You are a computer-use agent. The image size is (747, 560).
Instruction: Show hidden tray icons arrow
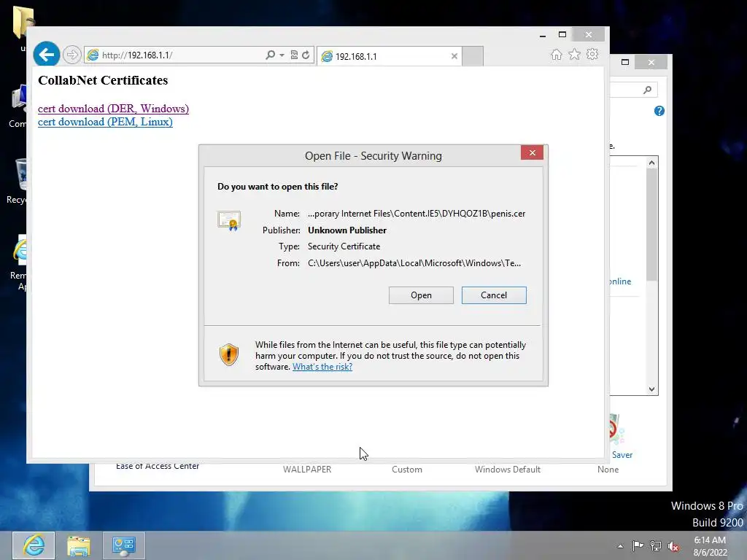point(620,546)
